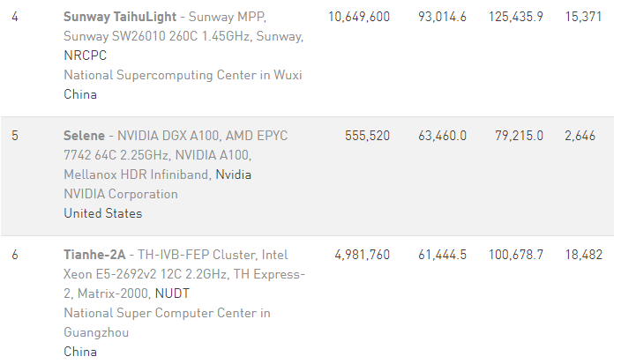Select the 79,215.0 Rpeak value
Viewport: 621px width, 364px height.
tap(519, 136)
